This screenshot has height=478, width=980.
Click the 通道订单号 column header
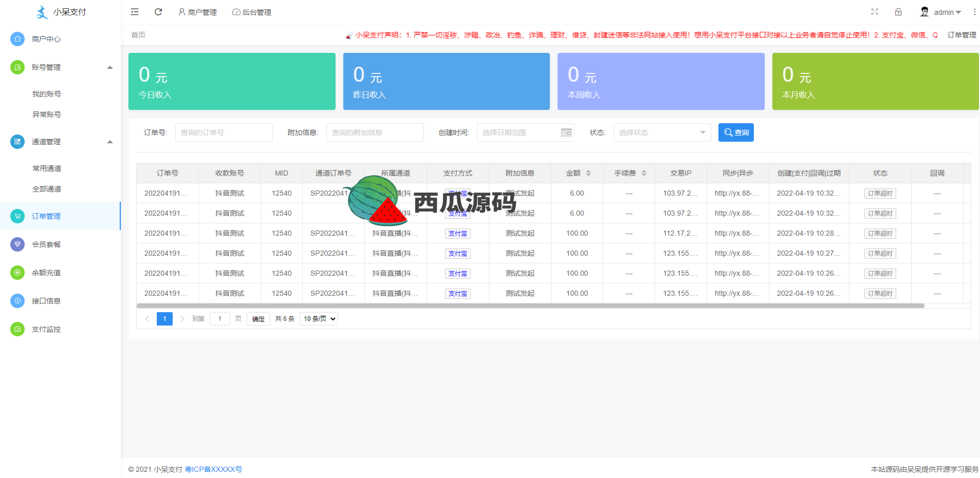click(x=334, y=173)
